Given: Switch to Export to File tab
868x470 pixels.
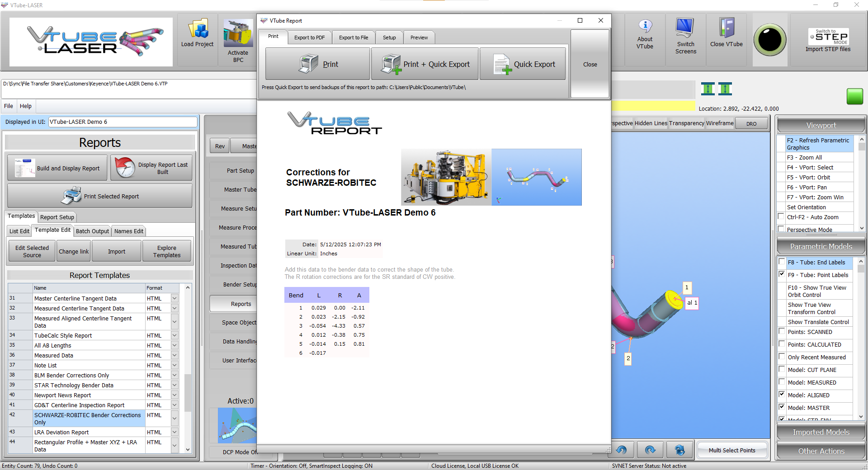Looking at the screenshot, I should [x=354, y=38].
